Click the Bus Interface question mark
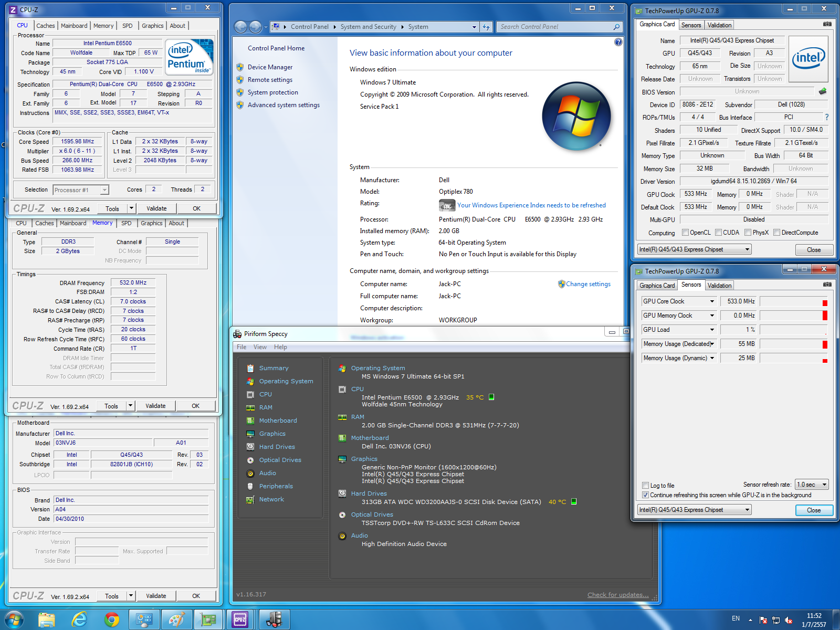This screenshot has width=840, height=630. tap(826, 117)
